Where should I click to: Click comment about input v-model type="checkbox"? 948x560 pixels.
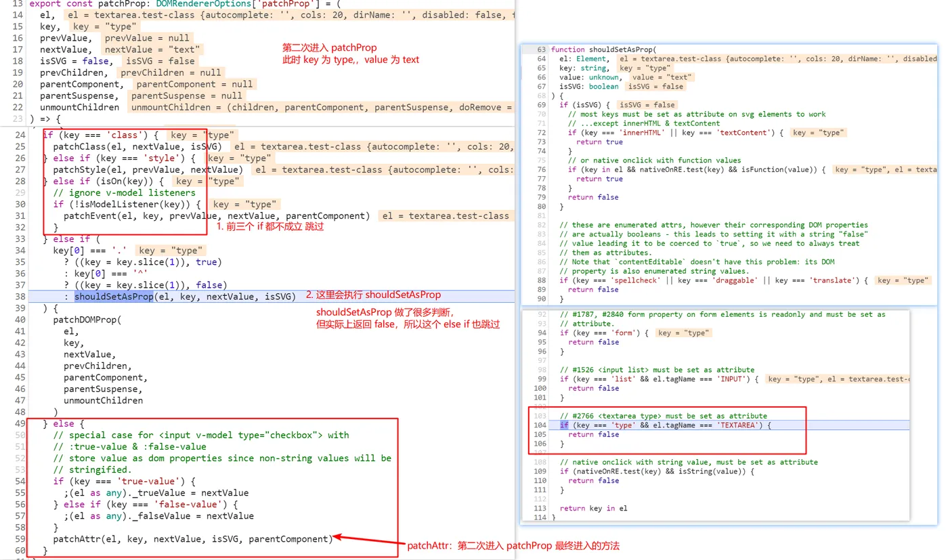point(201,435)
